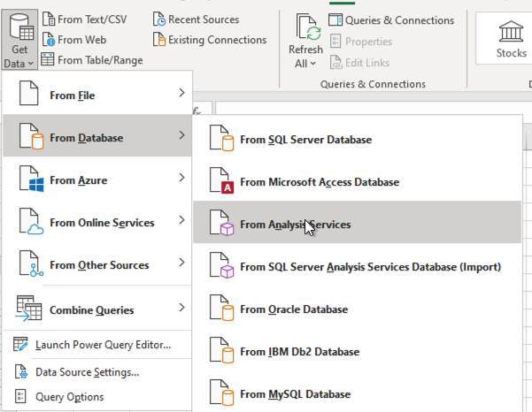Click the Existing Connections label
The width and height of the screenshot is (532, 412).
[218, 40]
